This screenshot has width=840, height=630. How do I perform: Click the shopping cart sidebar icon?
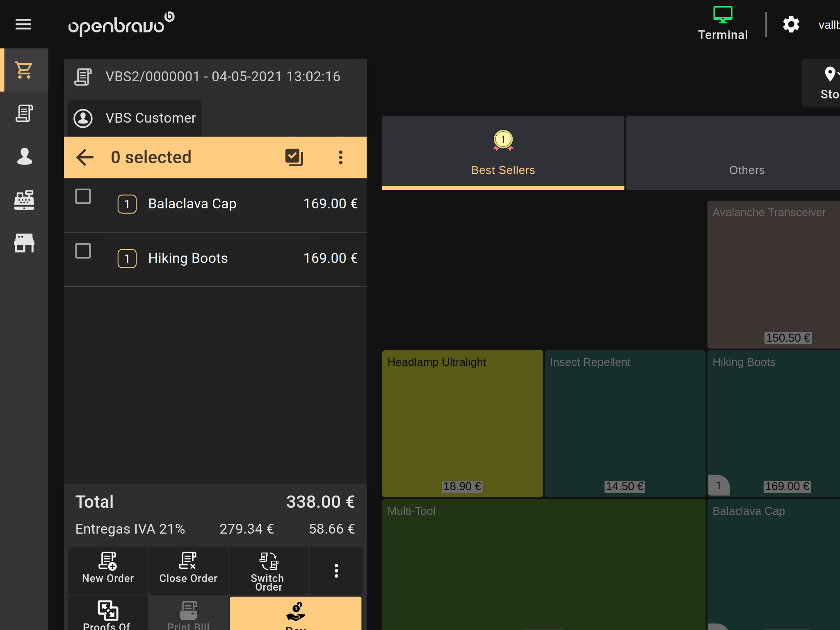click(24, 70)
